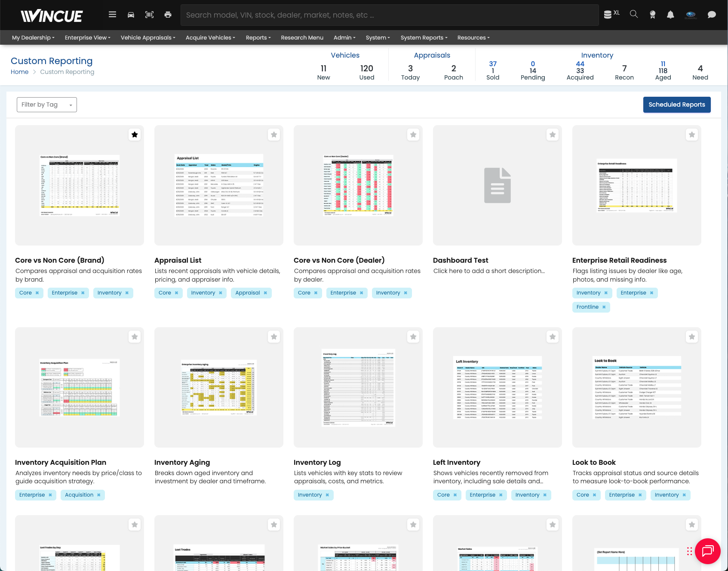The width and height of the screenshot is (728, 571).
Task: Remove the Frontline tag from Enterprise Retail Readiness
Action: pos(604,307)
